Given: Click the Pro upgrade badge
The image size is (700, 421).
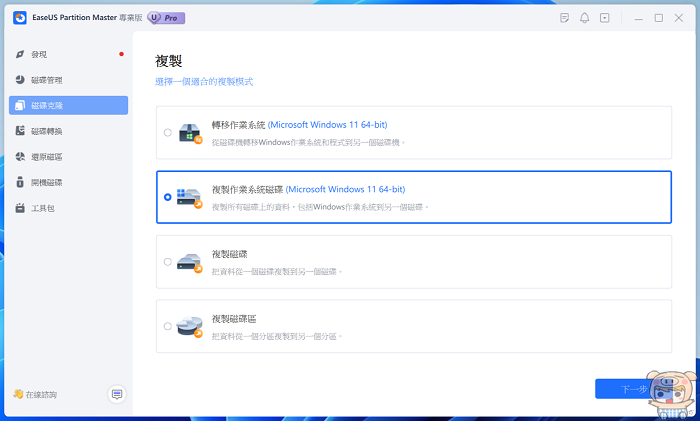Looking at the screenshot, I should click(169, 18).
